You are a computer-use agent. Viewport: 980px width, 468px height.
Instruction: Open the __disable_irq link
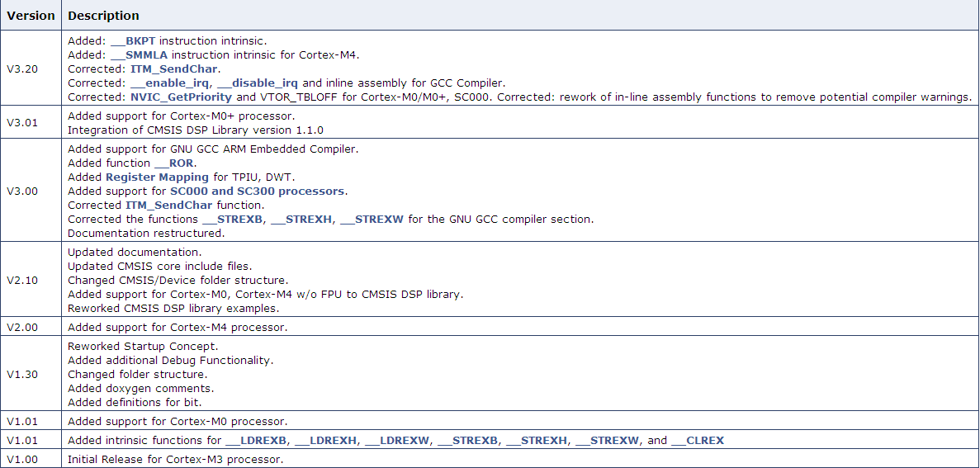click(258, 83)
